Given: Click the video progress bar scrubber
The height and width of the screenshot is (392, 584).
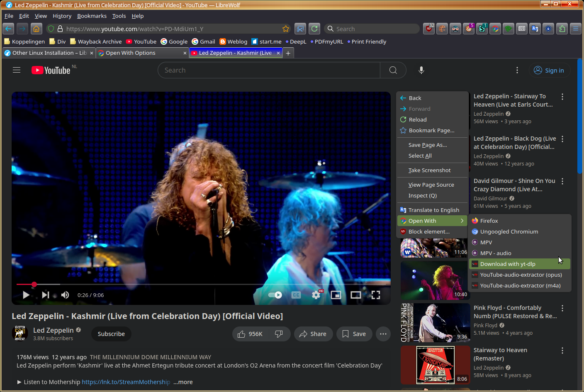Looking at the screenshot, I should pyautogui.click(x=34, y=285).
